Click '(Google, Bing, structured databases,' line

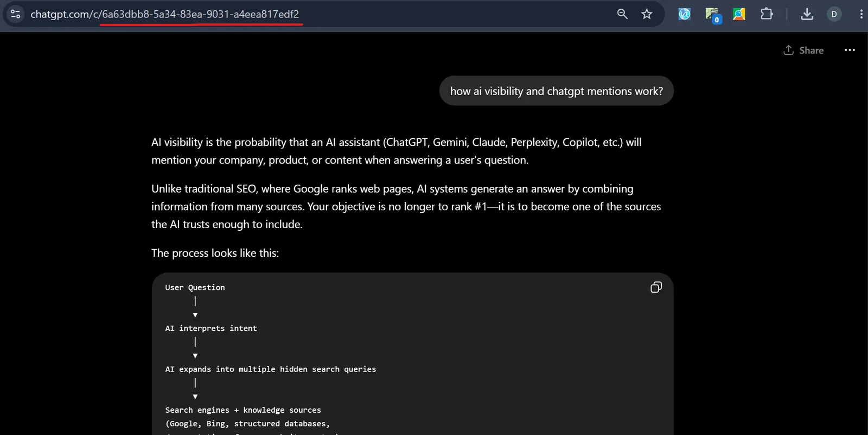[247, 424]
